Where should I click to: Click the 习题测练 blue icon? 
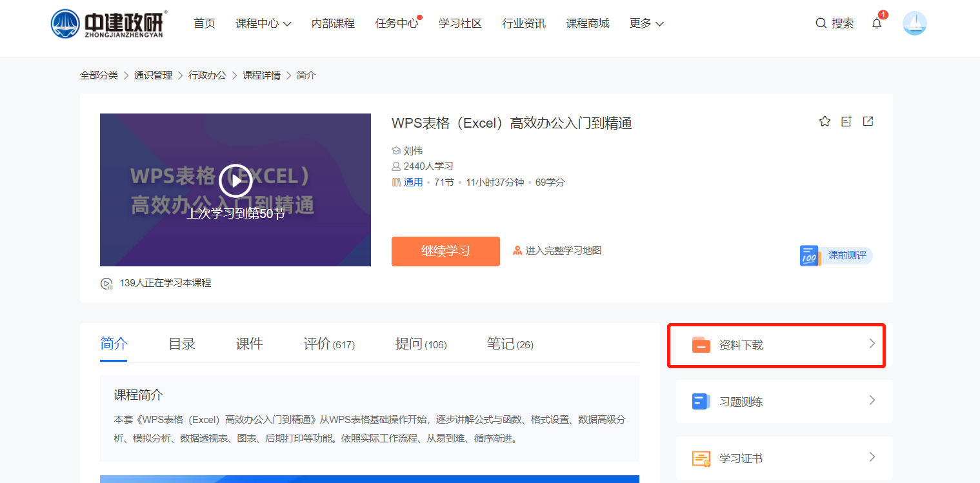[701, 402]
